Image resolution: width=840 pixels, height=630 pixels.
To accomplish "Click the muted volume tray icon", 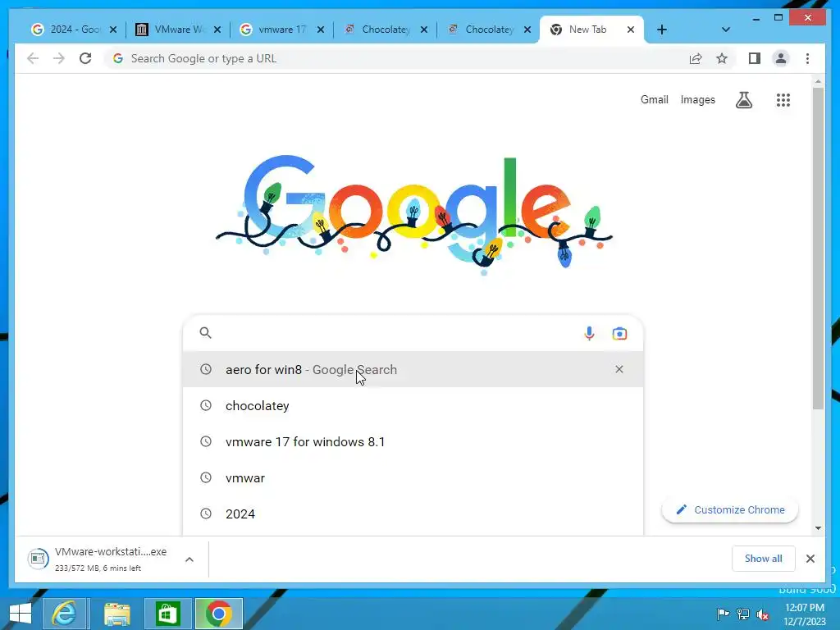I will click(x=762, y=614).
